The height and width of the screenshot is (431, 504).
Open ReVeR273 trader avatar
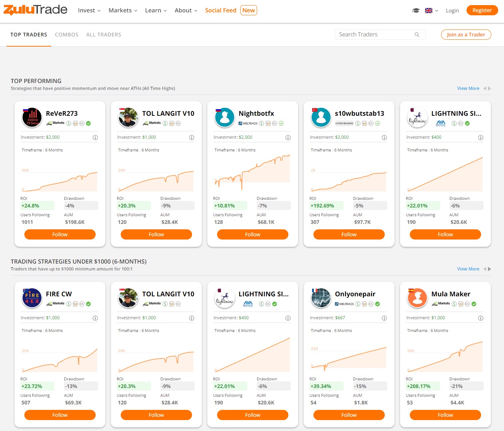[32, 118]
